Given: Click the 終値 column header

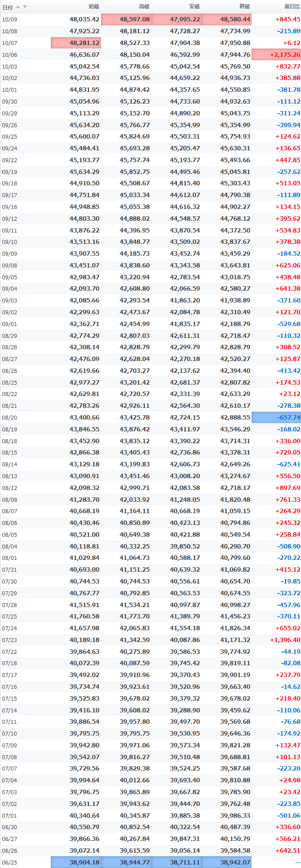Looking at the screenshot, I should click(x=245, y=7).
